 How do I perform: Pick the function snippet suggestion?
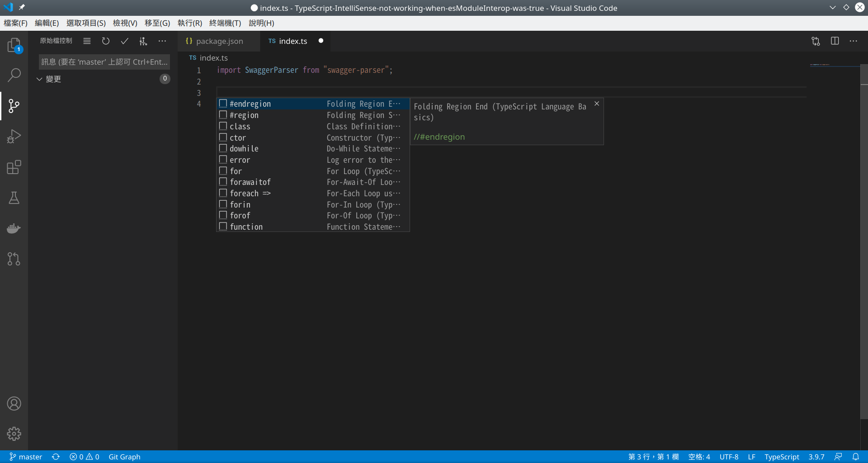(x=313, y=227)
